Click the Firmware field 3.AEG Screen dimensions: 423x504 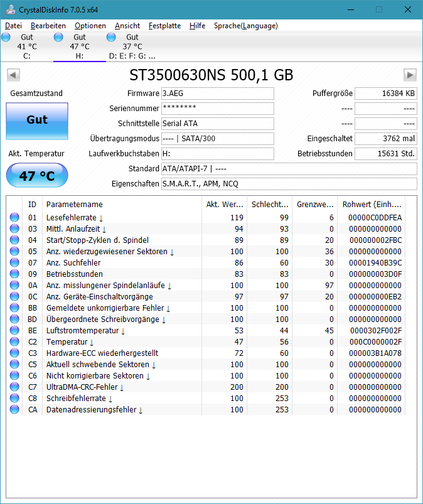coord(218,94)
